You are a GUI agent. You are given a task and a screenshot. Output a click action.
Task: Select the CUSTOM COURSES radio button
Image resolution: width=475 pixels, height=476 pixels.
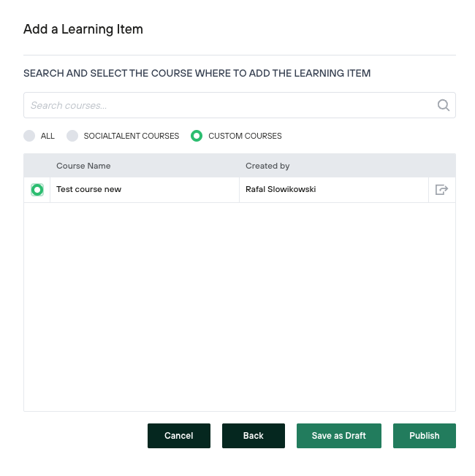click(196, 136)
